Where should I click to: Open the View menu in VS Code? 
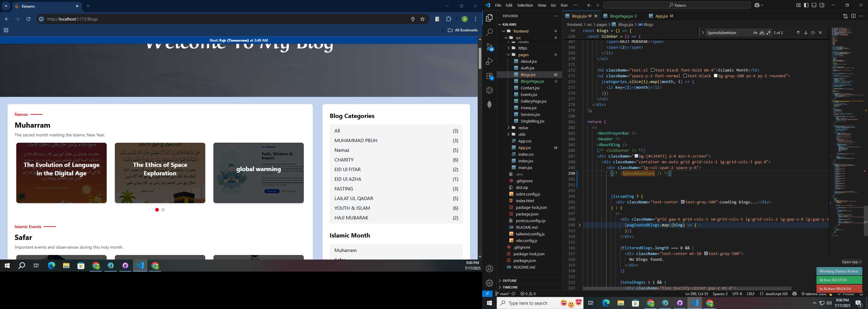click(x=542, y=5)
